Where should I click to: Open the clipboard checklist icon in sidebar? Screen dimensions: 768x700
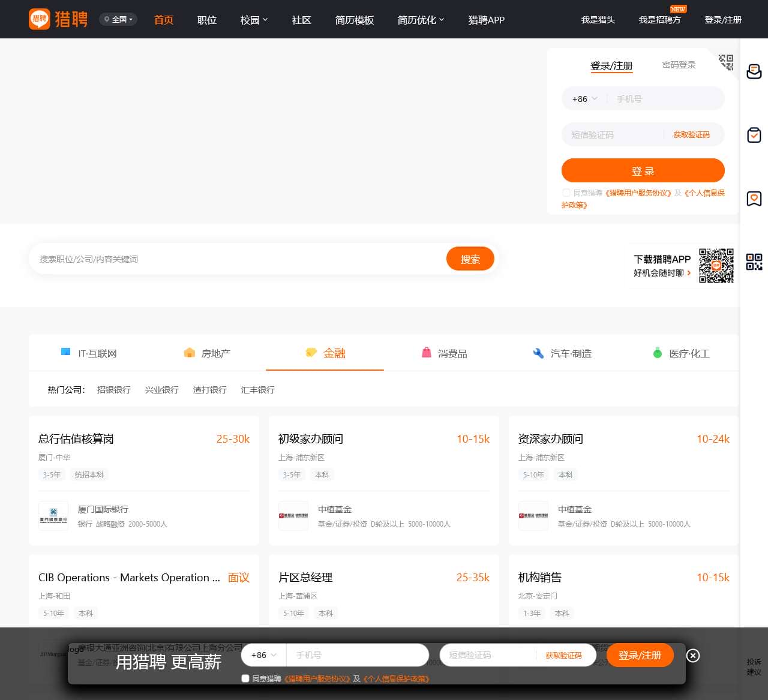pos(754,135)
